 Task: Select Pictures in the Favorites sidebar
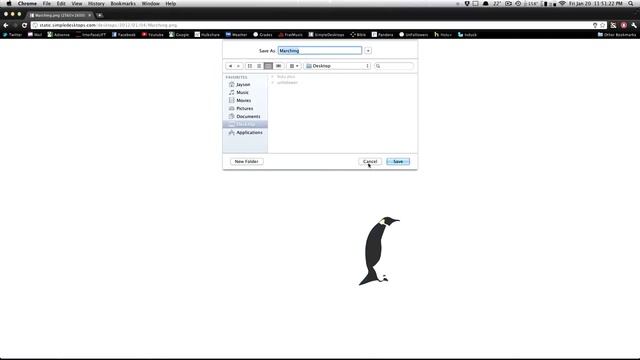[245, 109]
